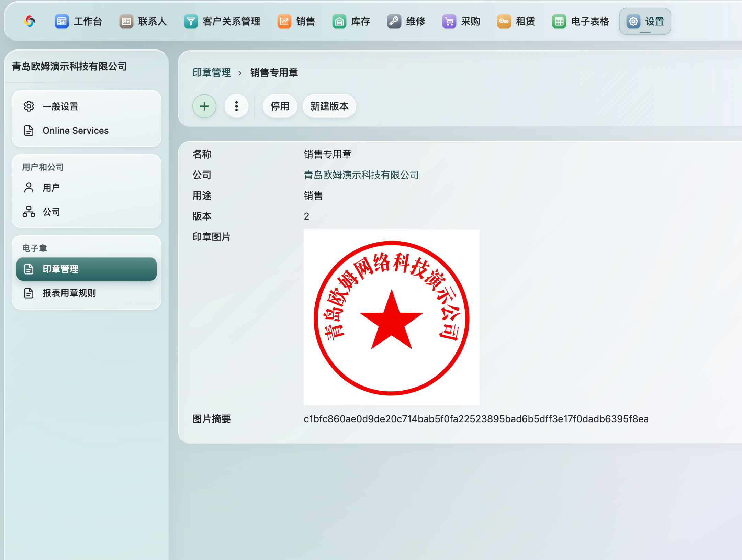Click the 销售专用章 breadcrumb title
The height and width of the screenshot is (560, 742).
[274, 72]
